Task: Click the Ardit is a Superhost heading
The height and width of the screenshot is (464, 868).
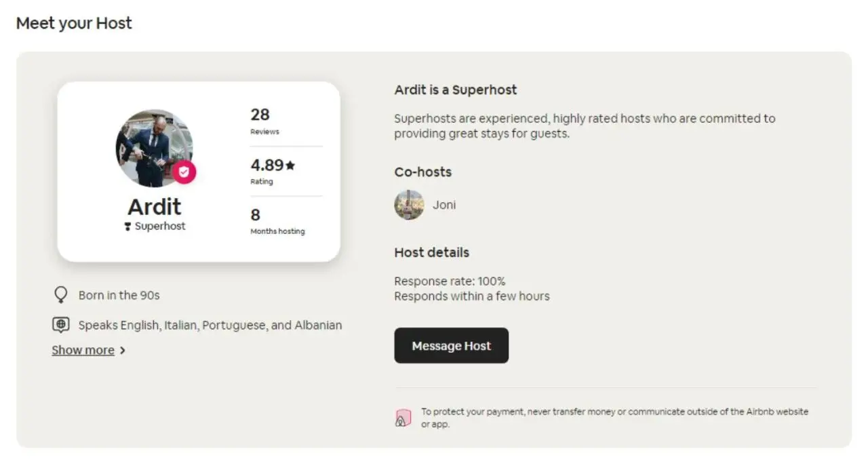Action: [456, 90]
